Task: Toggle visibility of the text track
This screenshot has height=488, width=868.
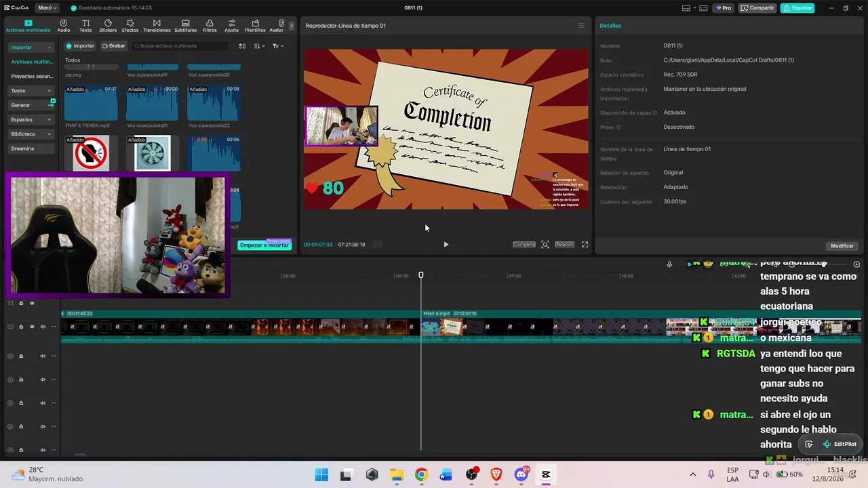Action: pos(32,303)
